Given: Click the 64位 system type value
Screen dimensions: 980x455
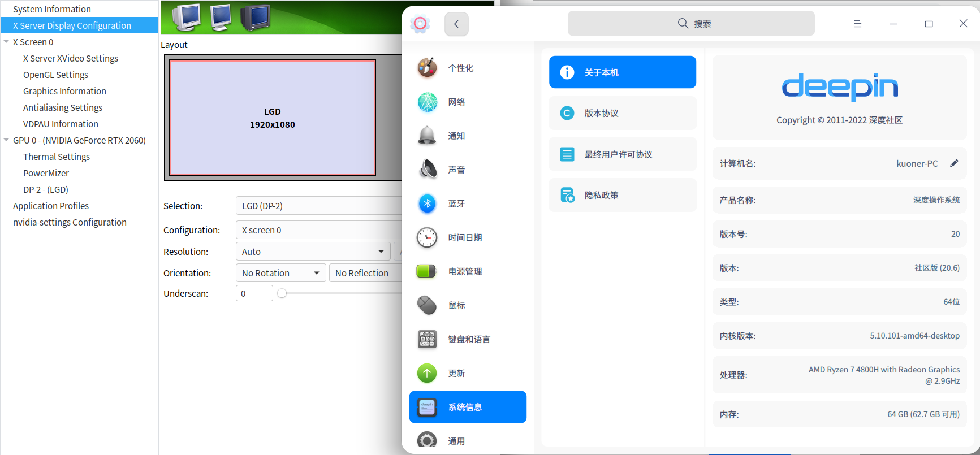Looking at the screenshot, I should [952, 302].
